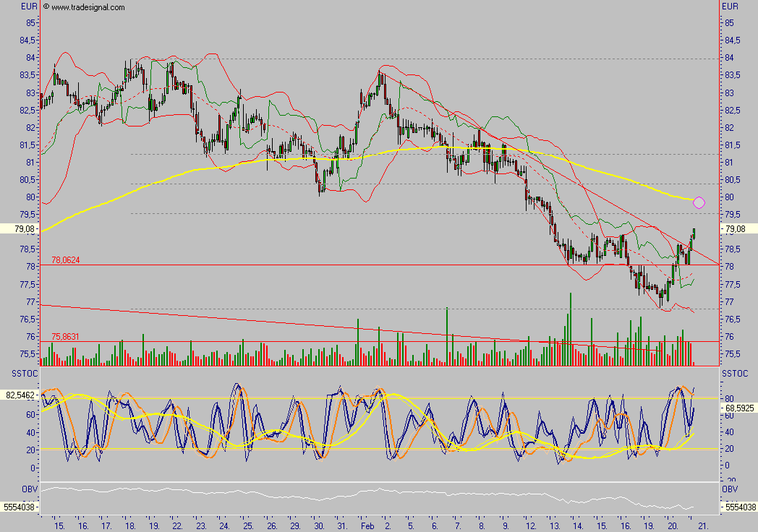The image size is (758, 532).
Task: Click the 81,5 price label on right axis
Action: pyautogui.click(x=733, y=145)
